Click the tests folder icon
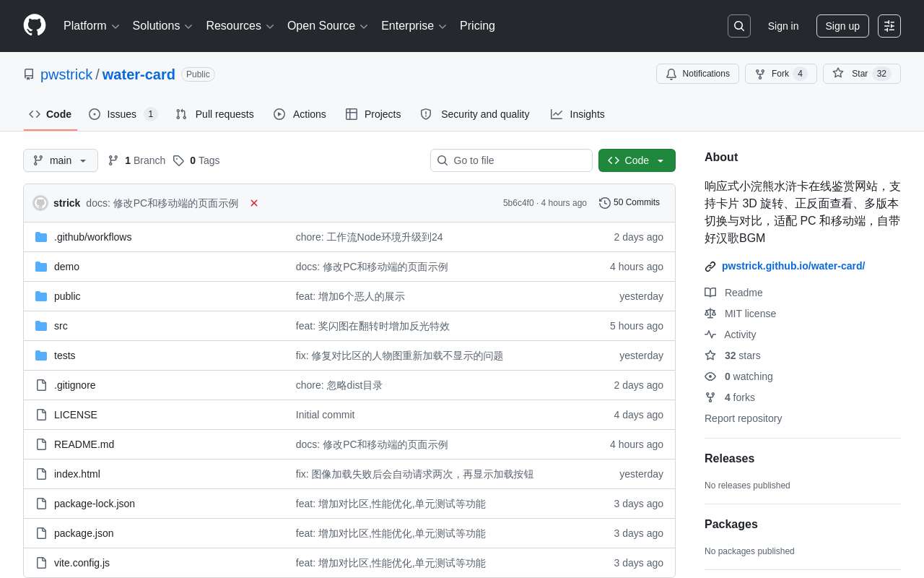This screenshot has width=924, height=578. click(x=41, y=355)
